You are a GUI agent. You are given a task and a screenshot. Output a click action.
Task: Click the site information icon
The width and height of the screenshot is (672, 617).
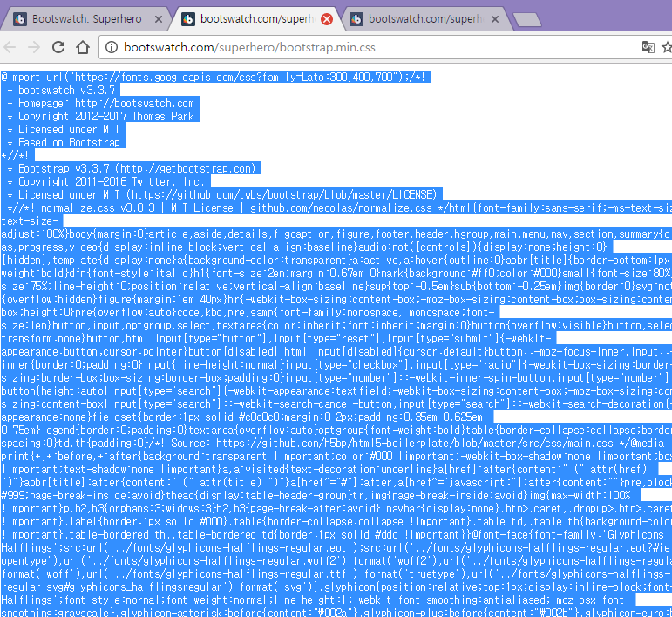pos(112,47)
